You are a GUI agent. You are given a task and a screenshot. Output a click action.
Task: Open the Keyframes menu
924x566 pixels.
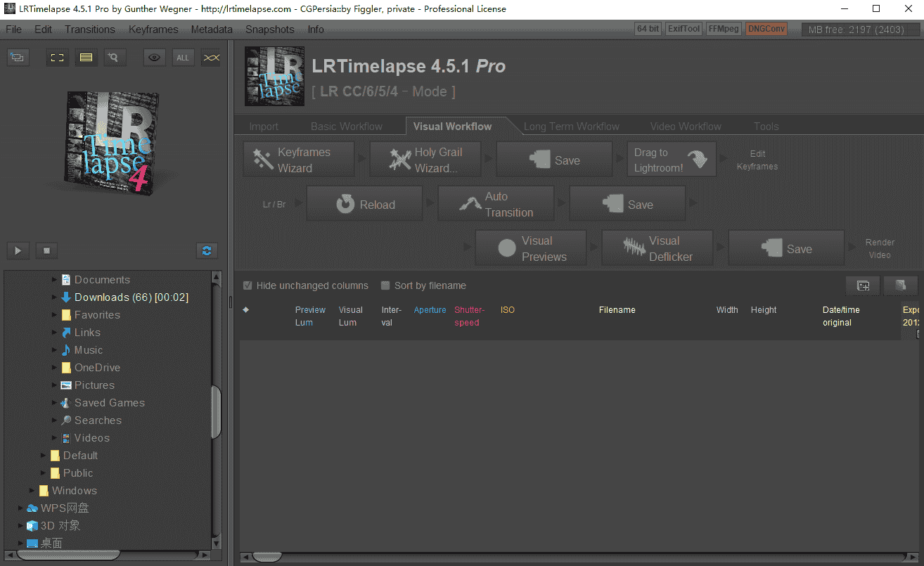[153, 30]
